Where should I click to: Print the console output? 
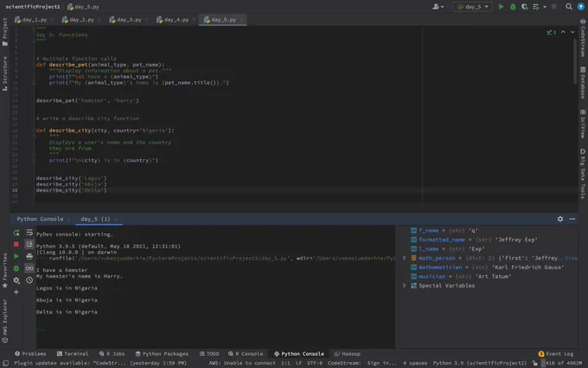coord(29,256)
